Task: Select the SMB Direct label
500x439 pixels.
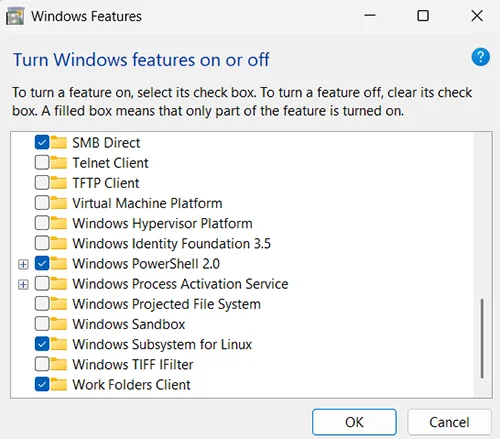Action: (x=106, y=143)
